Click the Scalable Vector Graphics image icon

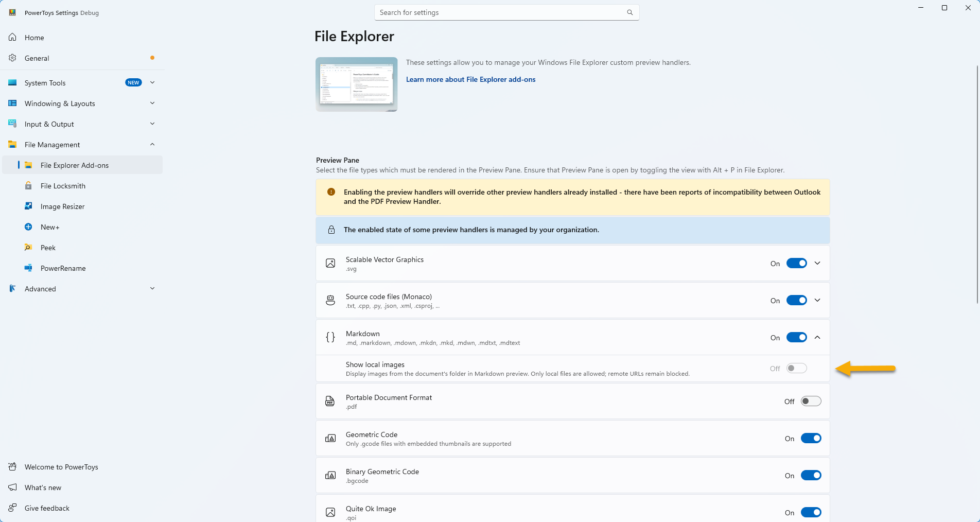330,263
